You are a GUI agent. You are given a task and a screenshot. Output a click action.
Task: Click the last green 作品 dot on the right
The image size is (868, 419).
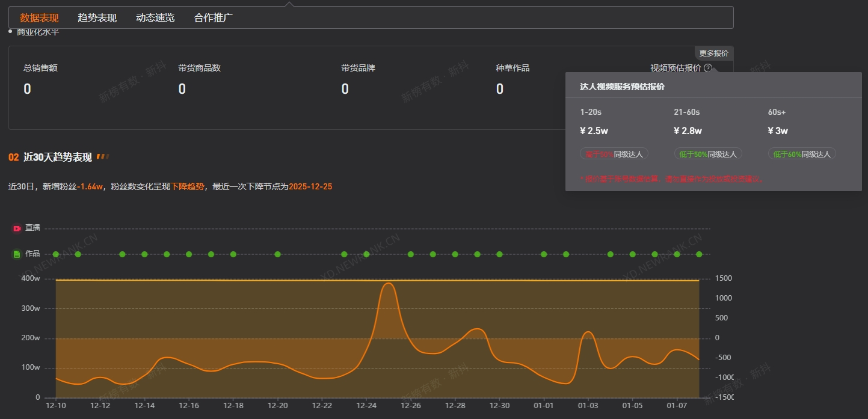699,254
